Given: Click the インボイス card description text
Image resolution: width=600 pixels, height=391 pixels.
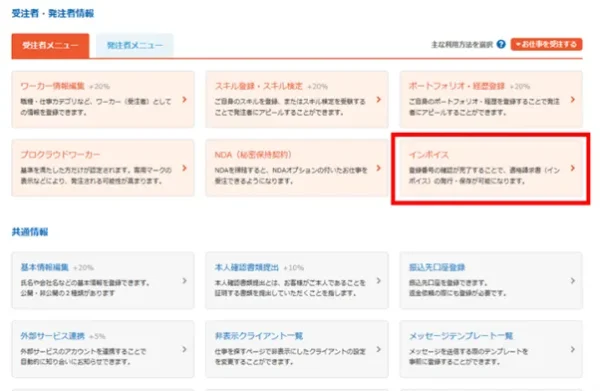Looking at the screenshot, I should pyautogui.click(x=484, y=175).
